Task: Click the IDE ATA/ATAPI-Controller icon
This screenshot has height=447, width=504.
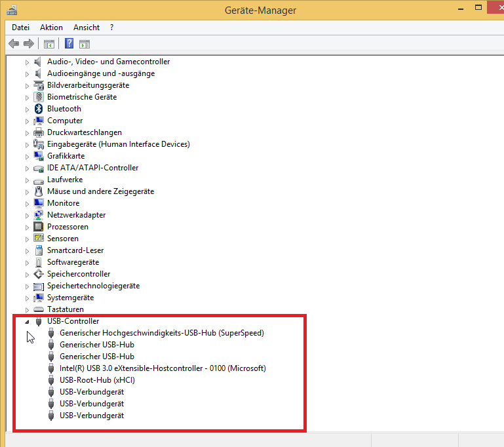Action: [x=39, y=168]
